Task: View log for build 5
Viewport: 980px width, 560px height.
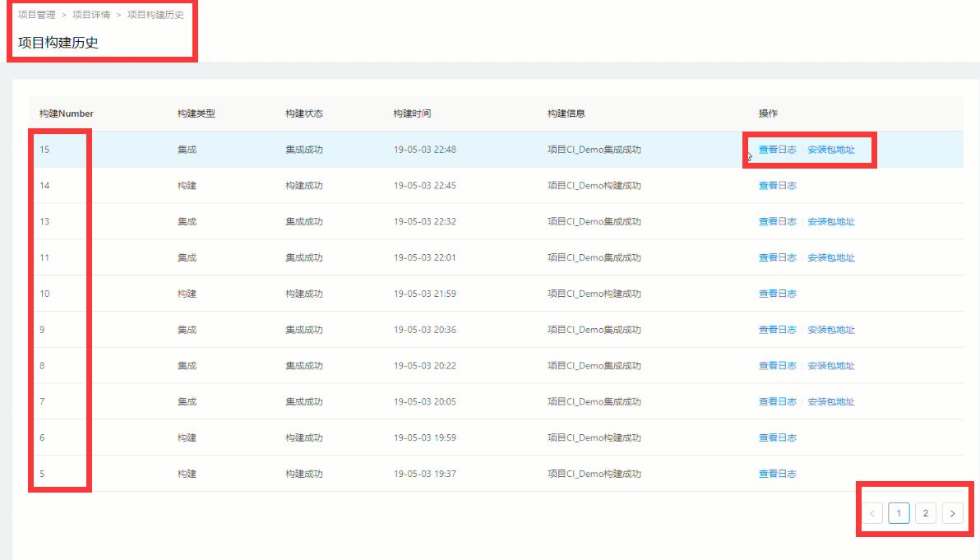Action: pos(778,474)
